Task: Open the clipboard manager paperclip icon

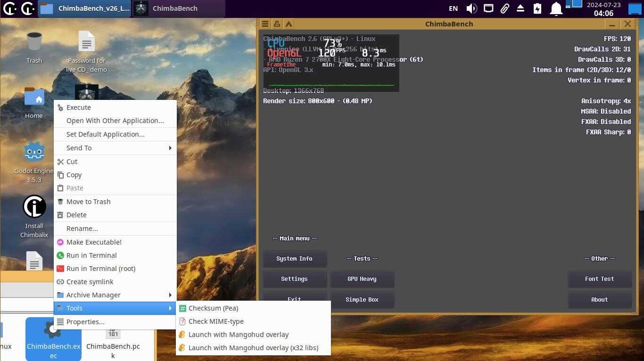Action: 504,8
